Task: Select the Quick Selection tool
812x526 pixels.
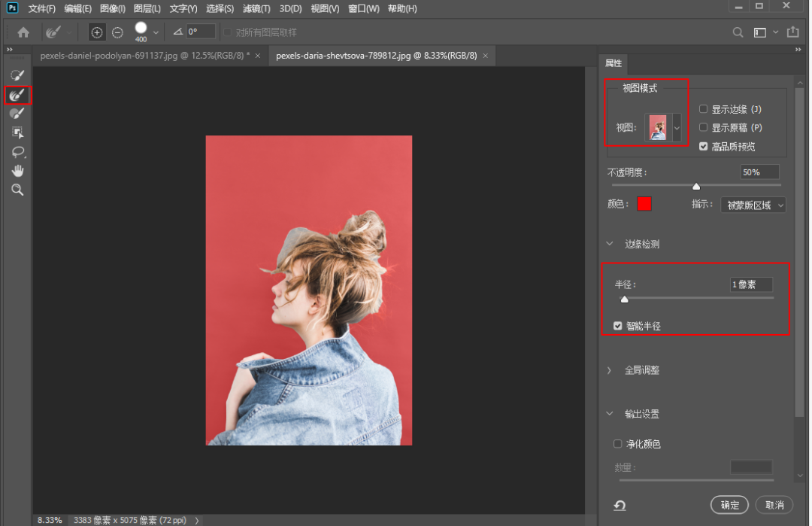Action: tap(17, 74)
